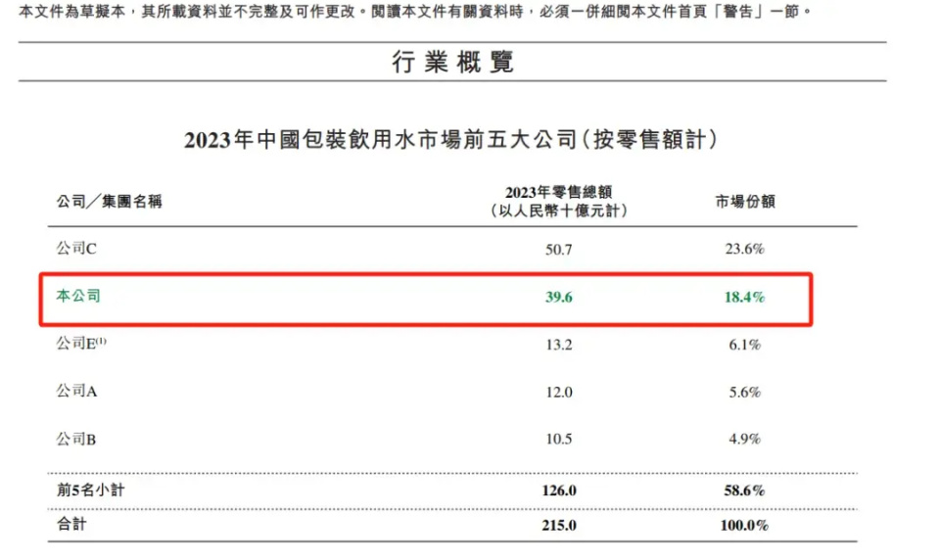This screenshot has height=560, width=940.
Task: Click the market share 5.6%
Action: pyautogui.click(x=744, y=393)
